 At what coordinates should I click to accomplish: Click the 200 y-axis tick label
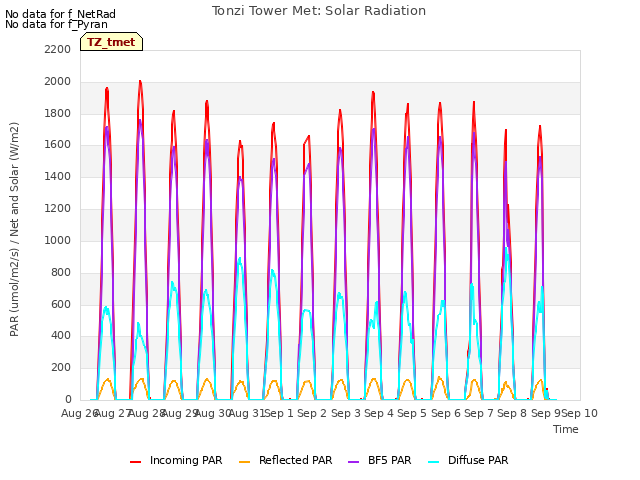point(61,368)
